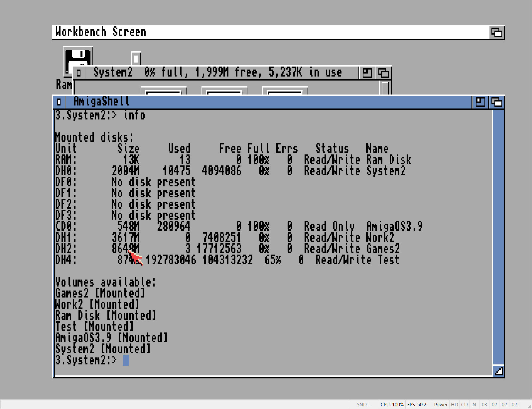532x409 pixels.
Task: Click the 'Ram Disk [Mounted]' volume line
Action: coord(106,315)
